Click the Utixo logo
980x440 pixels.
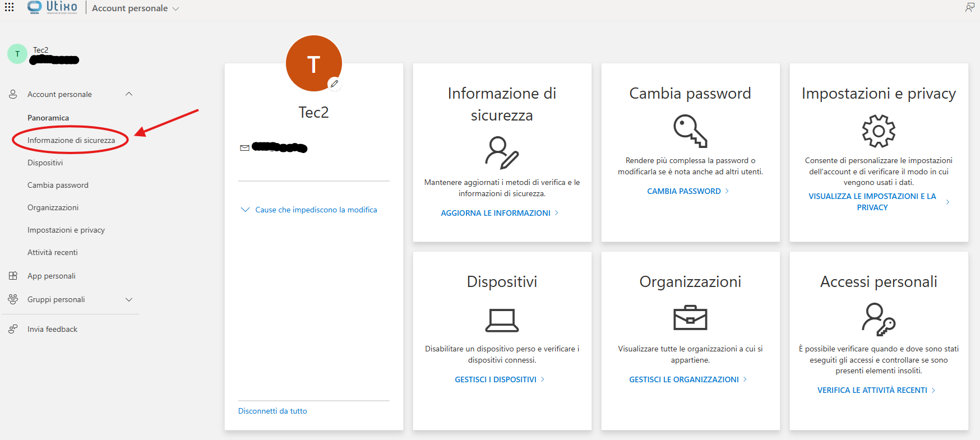pyautogui.click(x=52, y=7)
